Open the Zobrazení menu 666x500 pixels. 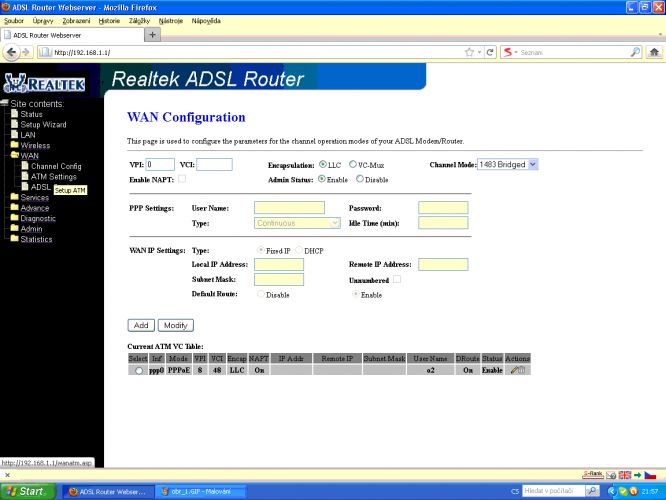tap(76, 21)
